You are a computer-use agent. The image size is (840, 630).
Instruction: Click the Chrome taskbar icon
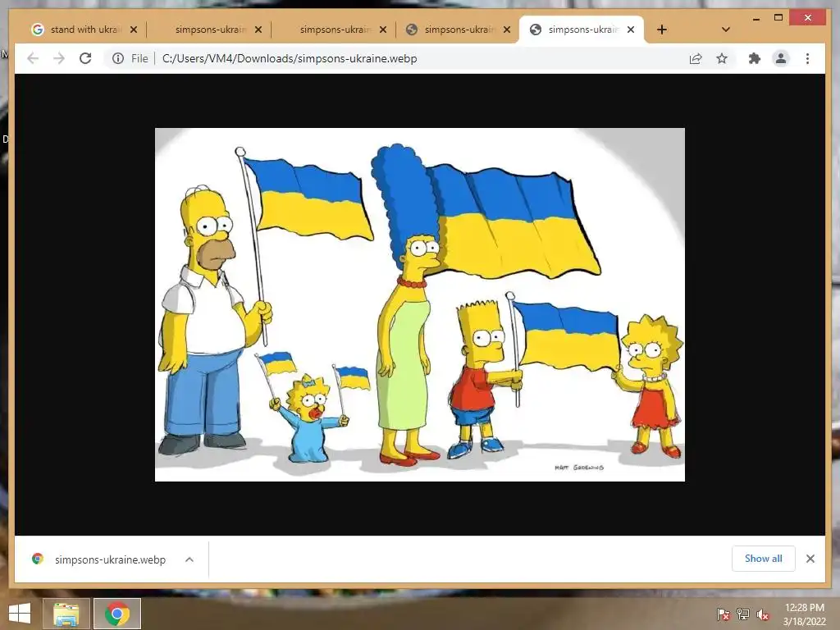(117, 614)
